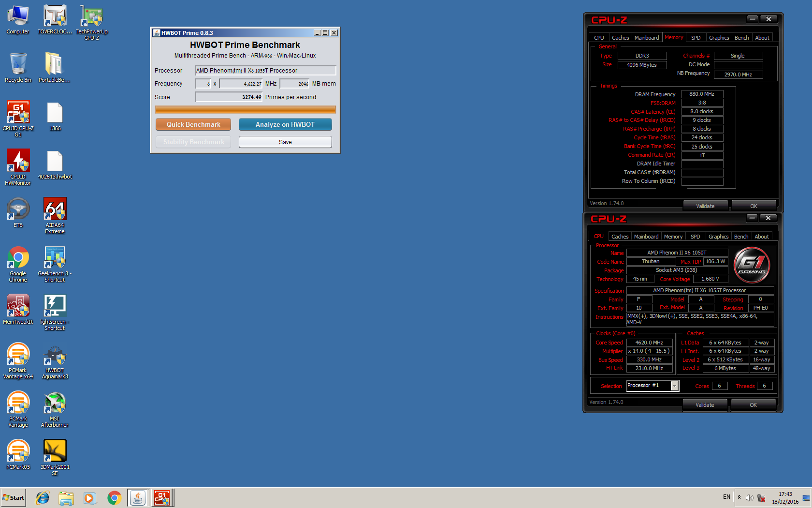Image resolution: width=812 pixels, height=508 pixels.
Task: Click Analyze on HWBOT button
Action: pyautogui.click(x=285, y=124)
